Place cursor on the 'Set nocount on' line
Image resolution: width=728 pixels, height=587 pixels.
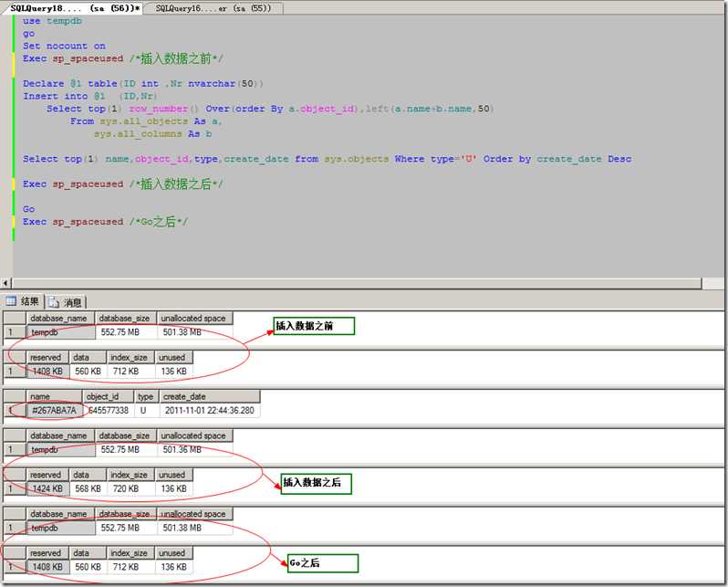64,46
